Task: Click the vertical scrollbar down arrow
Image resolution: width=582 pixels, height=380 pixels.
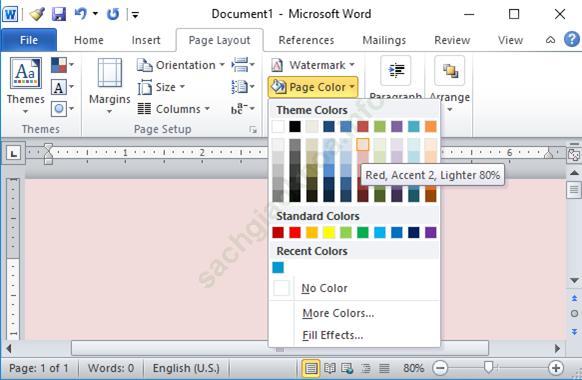Action: point(574,281)
